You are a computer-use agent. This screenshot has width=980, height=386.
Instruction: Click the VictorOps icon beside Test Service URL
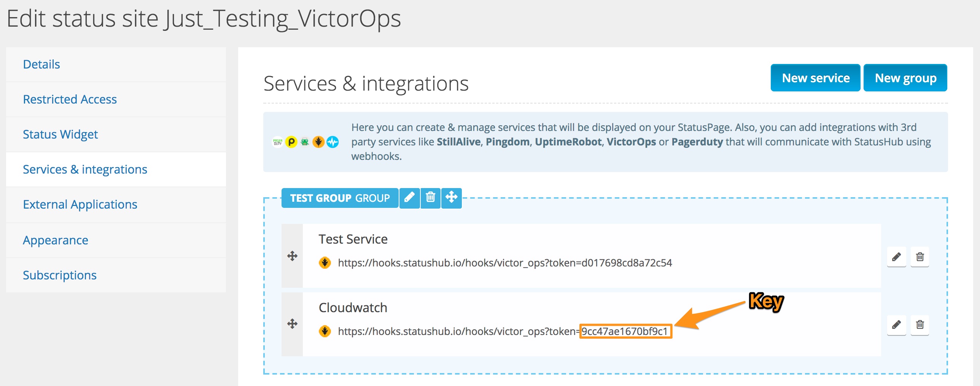tap(325, 263)
